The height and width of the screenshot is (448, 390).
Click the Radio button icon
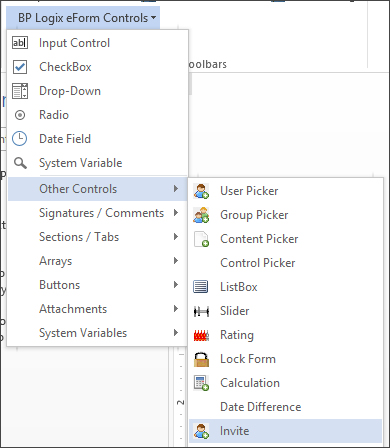click(20, 115)
